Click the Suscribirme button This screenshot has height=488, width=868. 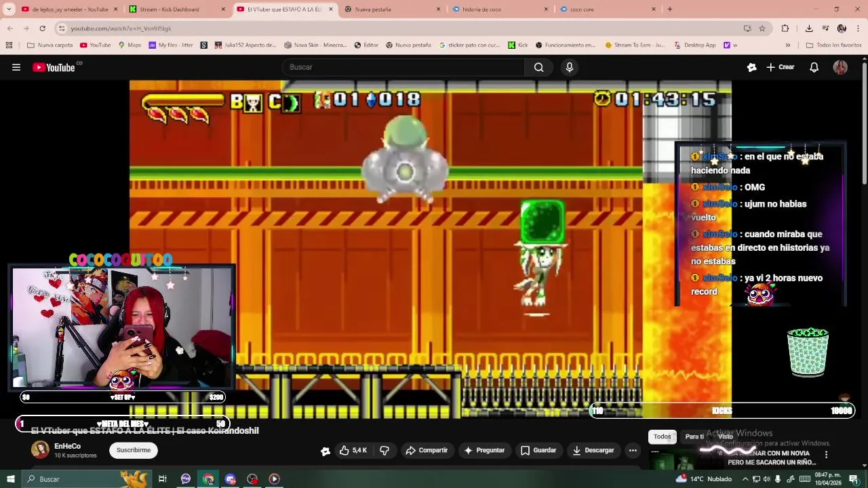(x=134, y=450)
